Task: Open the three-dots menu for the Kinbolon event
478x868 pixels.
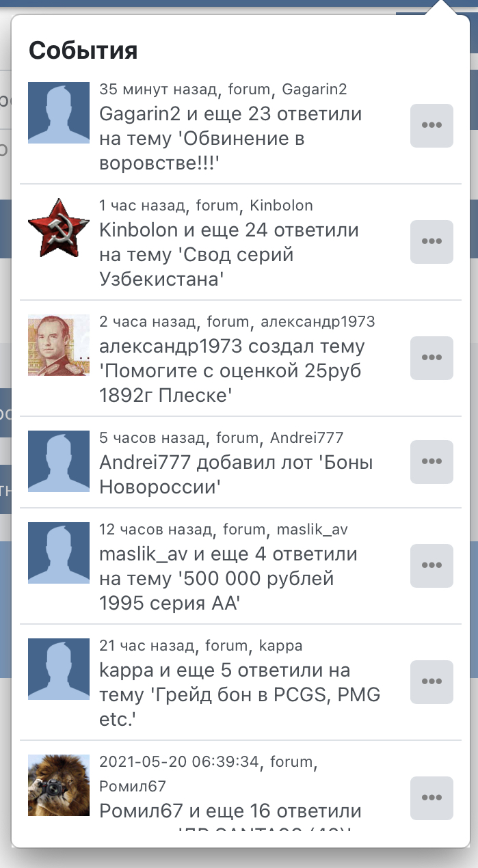Action: pyautogui.click(x=431, y=241)
